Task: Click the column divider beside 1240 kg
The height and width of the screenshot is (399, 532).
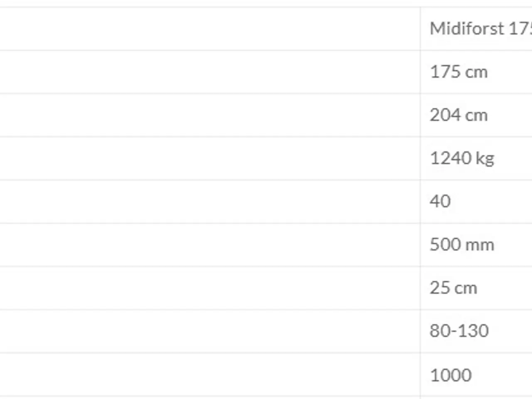Action: 420,158
